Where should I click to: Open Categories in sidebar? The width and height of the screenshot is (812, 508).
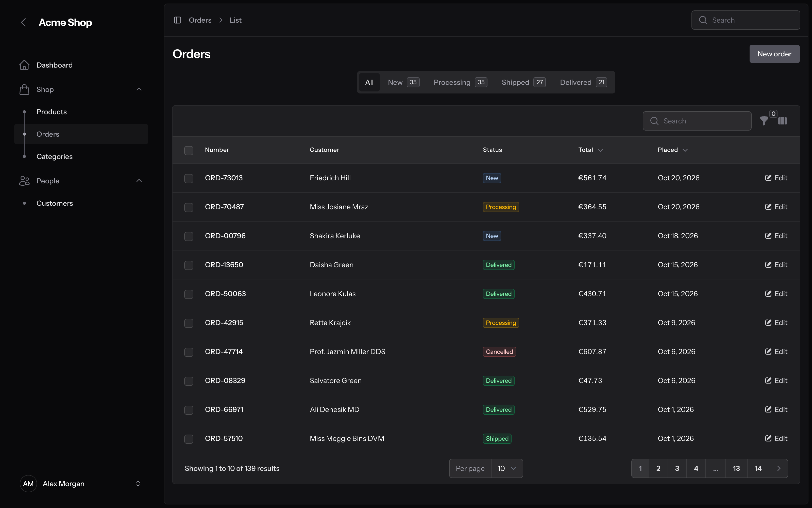click(81, 156)
